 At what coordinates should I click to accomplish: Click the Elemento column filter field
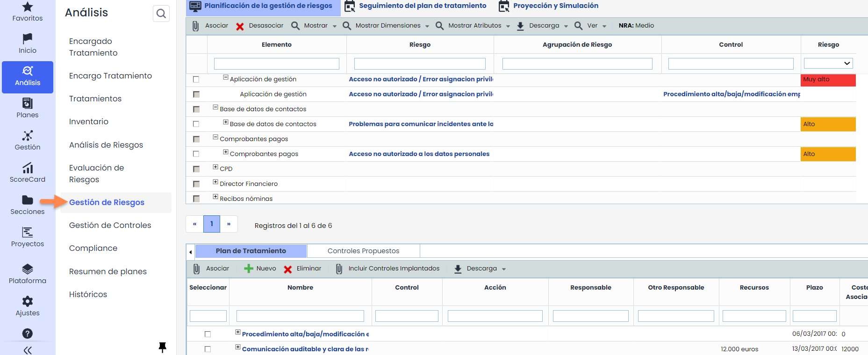point(276,64)
